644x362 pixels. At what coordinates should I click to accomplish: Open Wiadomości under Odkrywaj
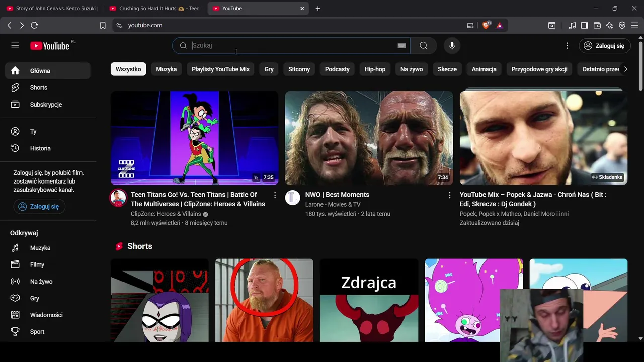(48, 315)
